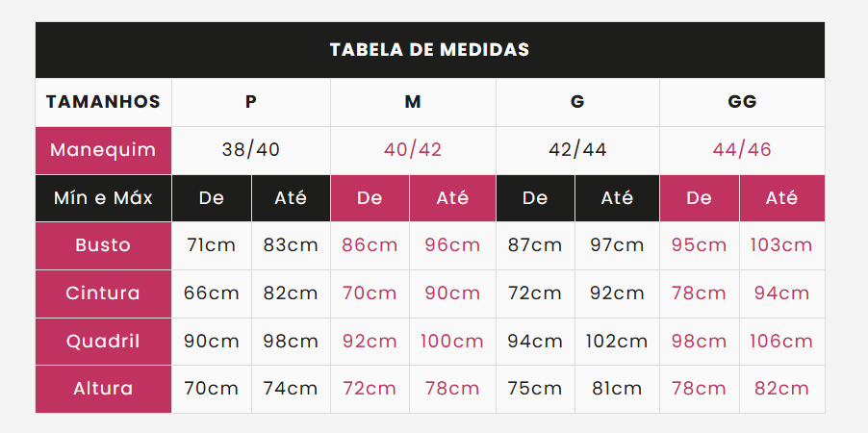
Task: Select the 38/40 manequim cell
Action: [x=251, y=150]
